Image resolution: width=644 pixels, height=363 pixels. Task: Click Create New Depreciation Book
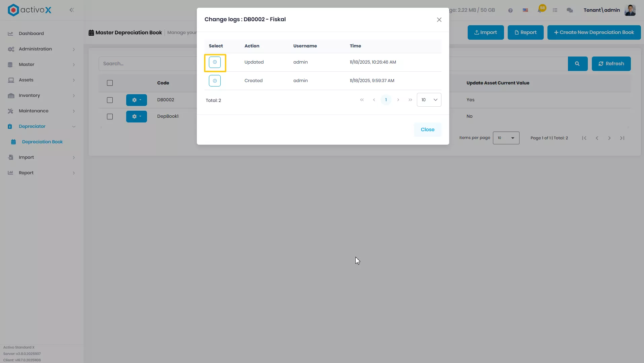point(594,32)
